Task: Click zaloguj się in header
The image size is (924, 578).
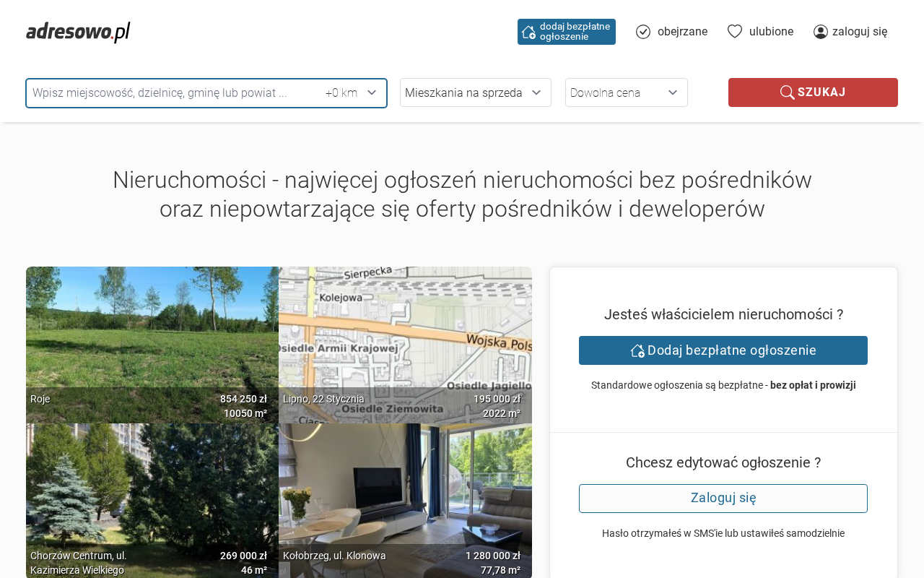Action: (x=860, y=32)
